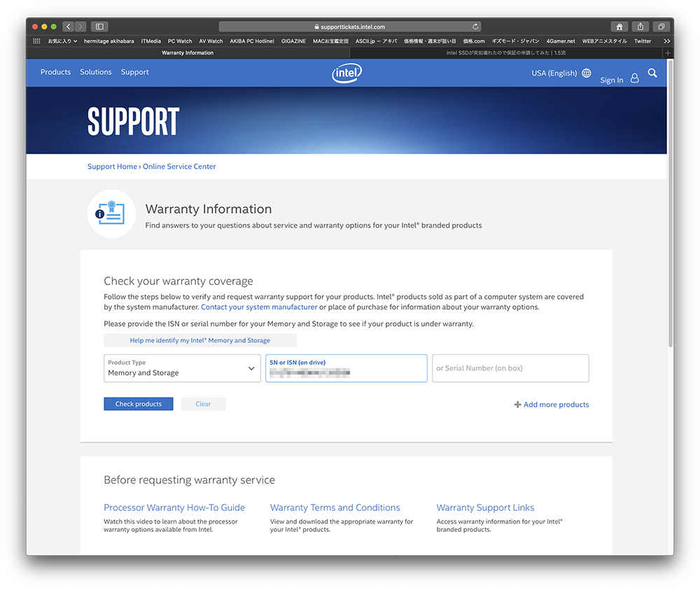Screen dimensions: 700x590
Task: Open the 価格.com bookmark
Action: pyautogui.click(x=474, y=41)
